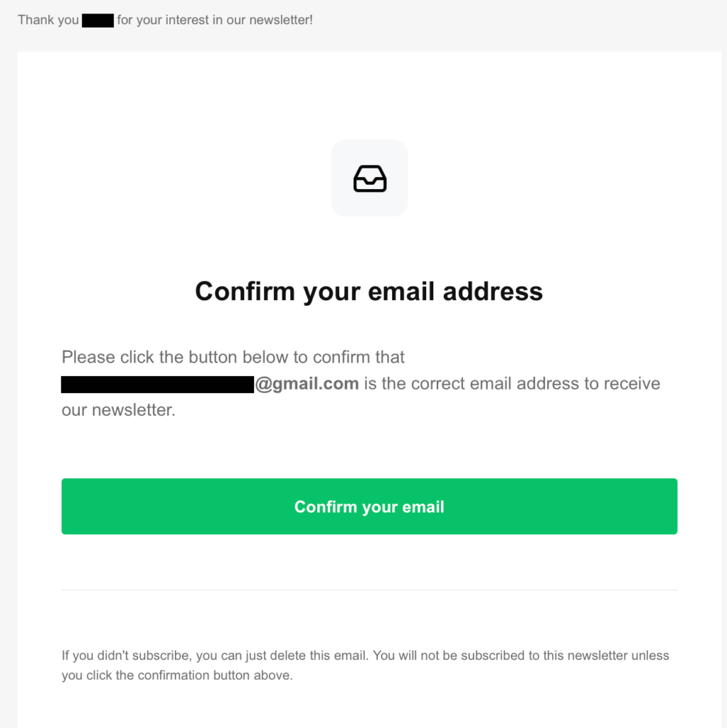Click the redacted email address block
727x728 pixels.
tap(157, 385)
